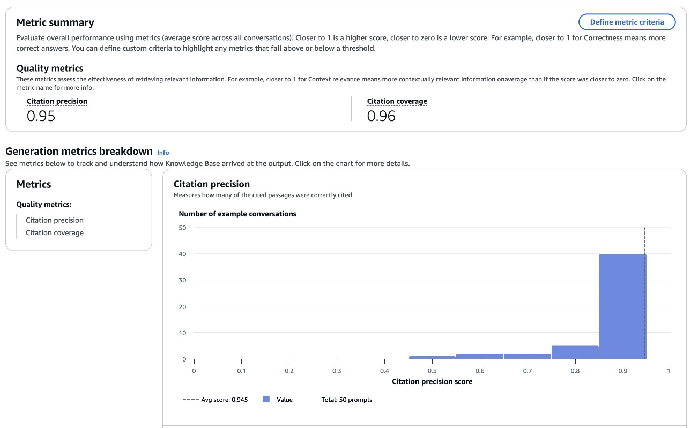
Task: Click the Define metric criteria button
Action: [626, 21]
